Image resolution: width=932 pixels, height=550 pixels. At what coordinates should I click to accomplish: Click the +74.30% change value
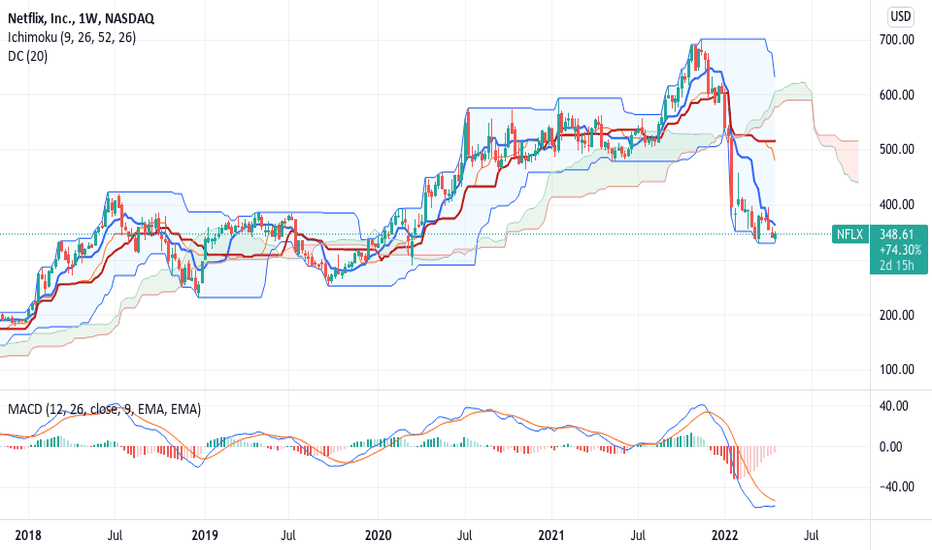click(x=898, y=250)
